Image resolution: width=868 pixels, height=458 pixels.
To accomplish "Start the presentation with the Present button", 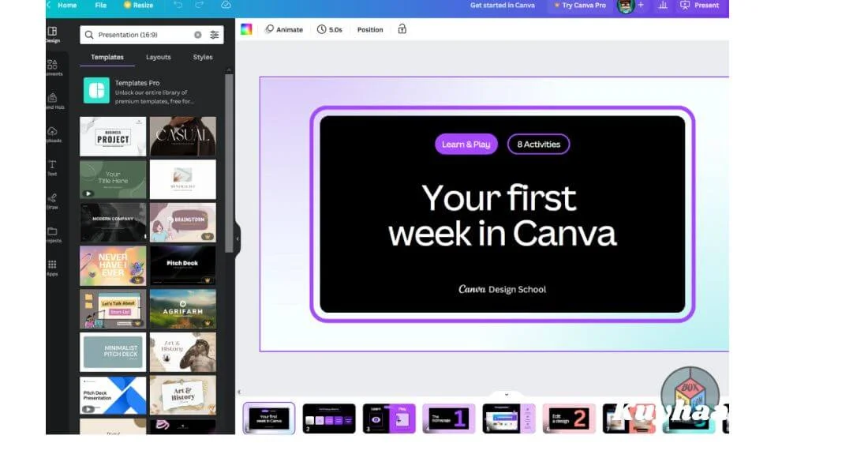I will tap(700, 5).
